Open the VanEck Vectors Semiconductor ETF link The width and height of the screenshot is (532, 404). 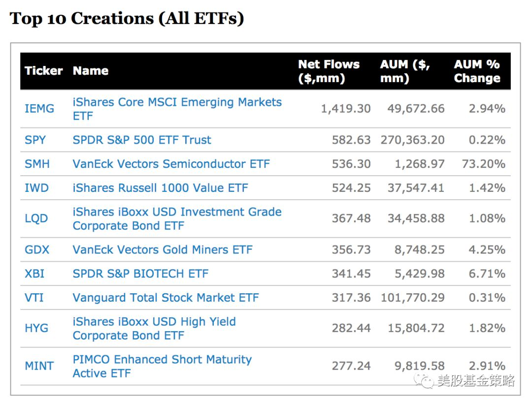171,164
